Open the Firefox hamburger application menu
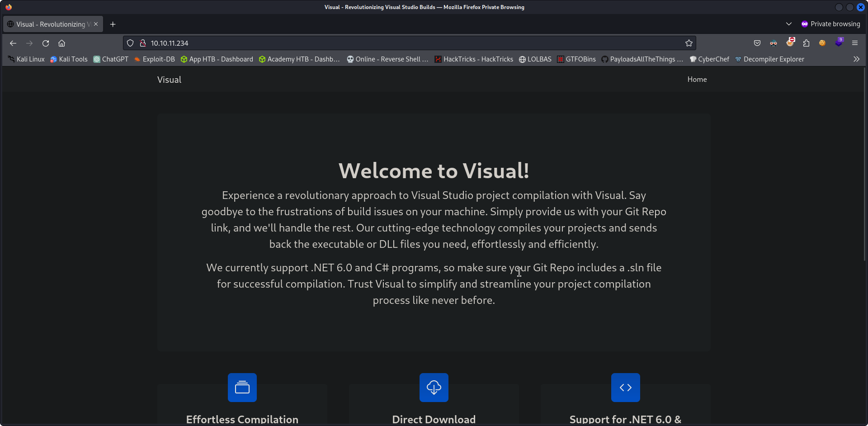868x426 pixels. (x=855, y=43)
